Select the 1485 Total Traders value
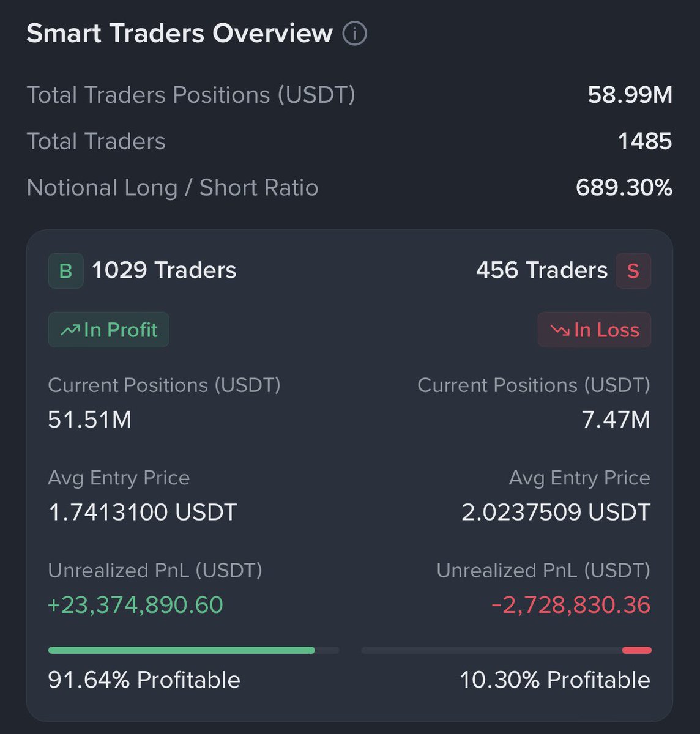This screenshot has height=734, width=700. tap(645, 141)
